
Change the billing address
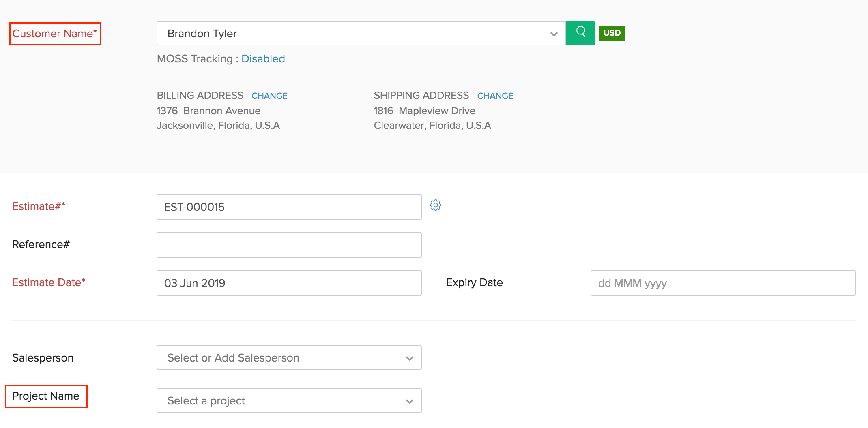[x=269, y=96]
